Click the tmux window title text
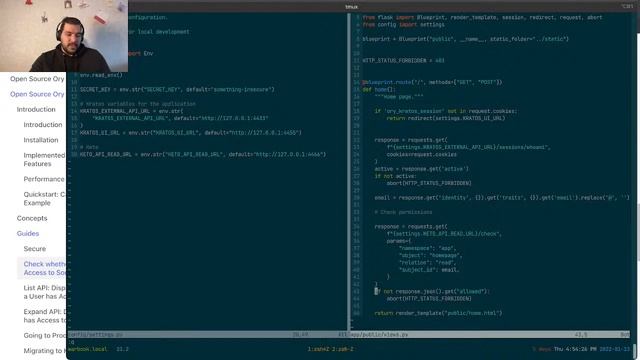 pyautogui.click(x=351, y=7)
